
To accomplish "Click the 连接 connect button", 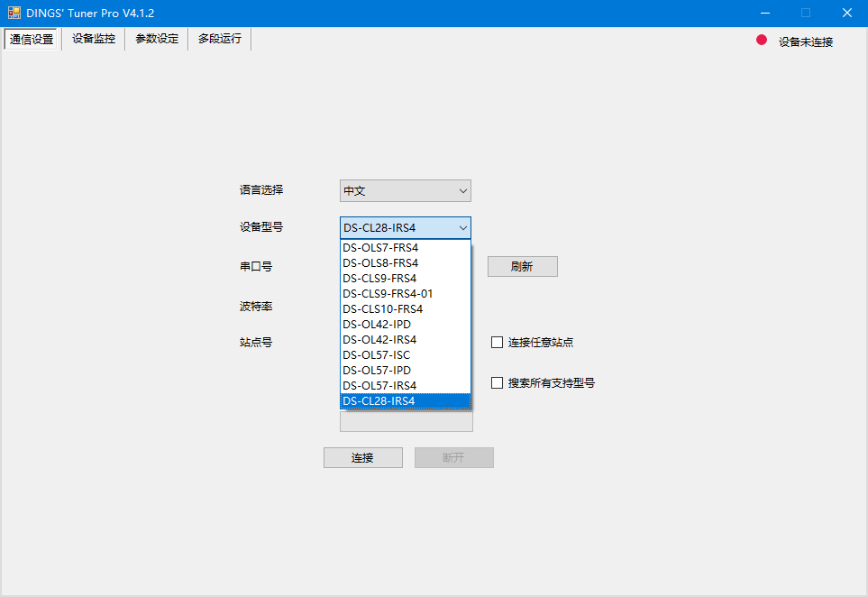I will click(362, 457).
